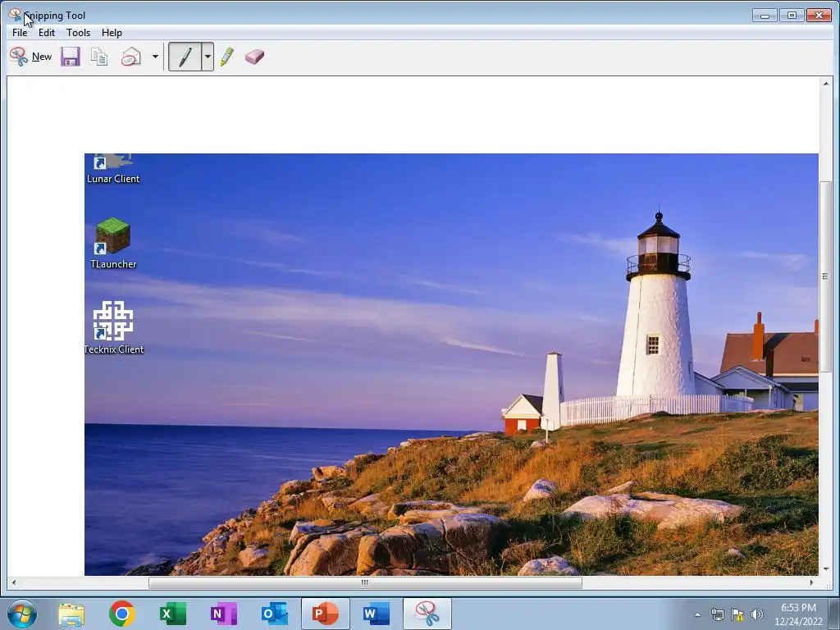Expand Pen color options dropdown
840x630 pixels.
coord(208,57)
